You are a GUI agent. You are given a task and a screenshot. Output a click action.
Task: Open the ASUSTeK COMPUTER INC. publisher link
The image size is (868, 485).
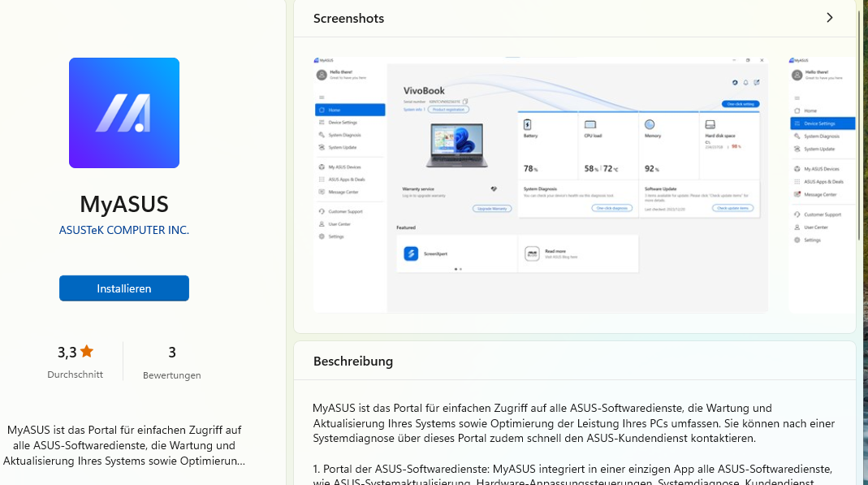coord(124,231)
